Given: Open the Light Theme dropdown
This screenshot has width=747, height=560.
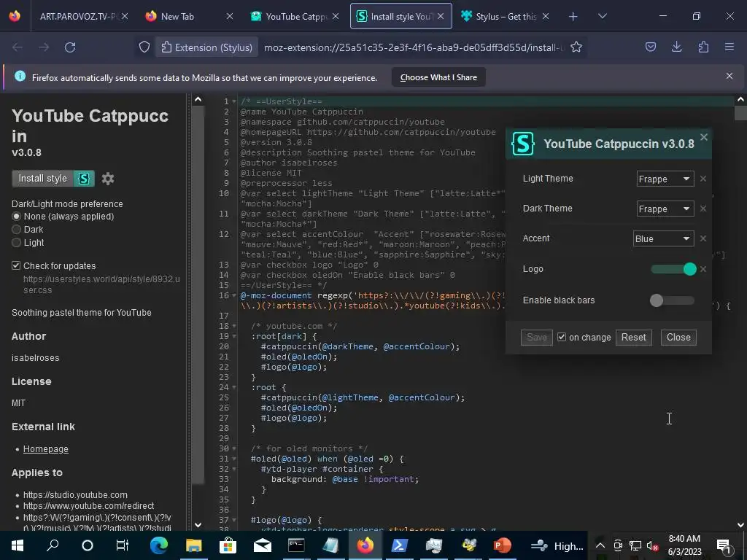Looking at the screenshot, I should pyautogui.click(x=665, y=179).
